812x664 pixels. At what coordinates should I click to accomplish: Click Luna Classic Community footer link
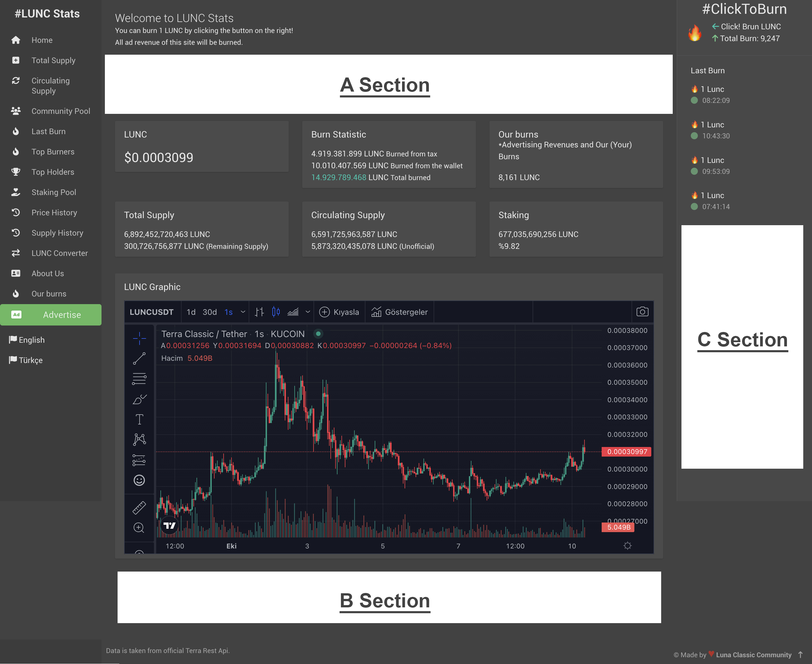753,655
